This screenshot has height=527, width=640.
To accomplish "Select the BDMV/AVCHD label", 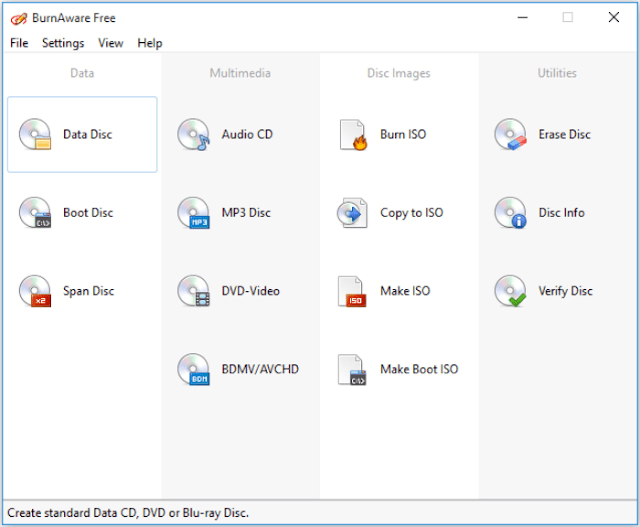I will [x=260, y=369].
